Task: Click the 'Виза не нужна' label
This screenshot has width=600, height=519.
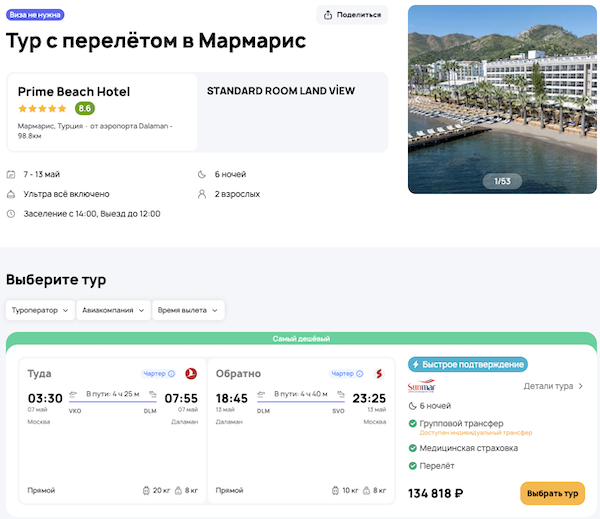Action: point(35,15)
